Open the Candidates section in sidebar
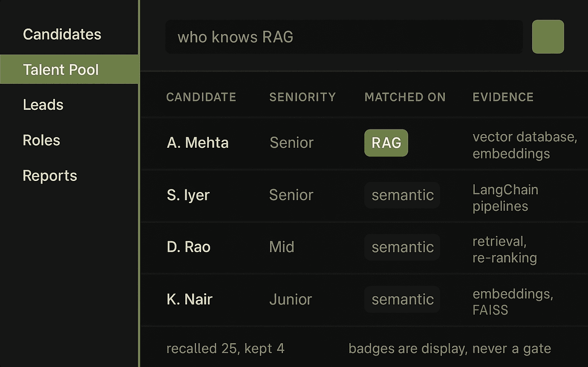Image resolution: width=588 pixels, height=367 pixels. 62,34
